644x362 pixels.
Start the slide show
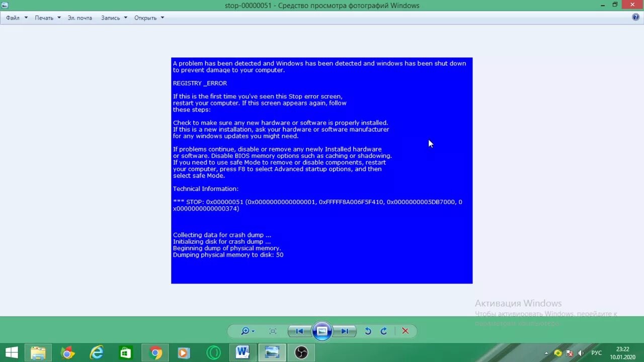tap(322, 331)
